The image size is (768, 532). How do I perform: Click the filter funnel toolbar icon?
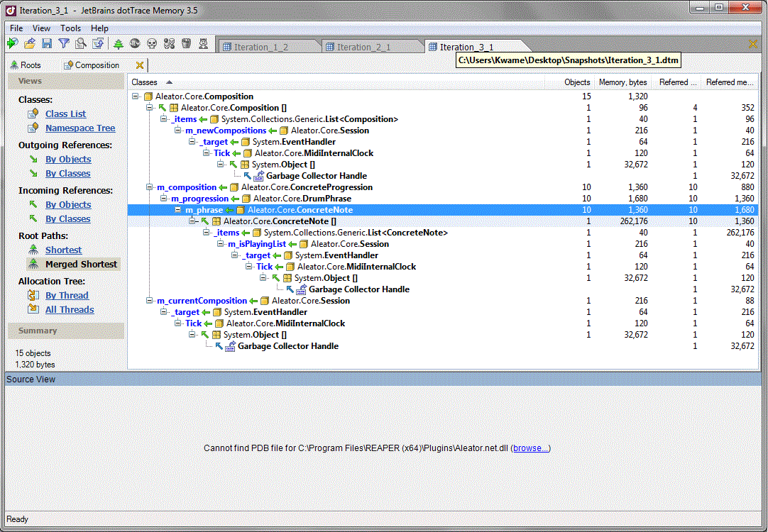point(64,43)
